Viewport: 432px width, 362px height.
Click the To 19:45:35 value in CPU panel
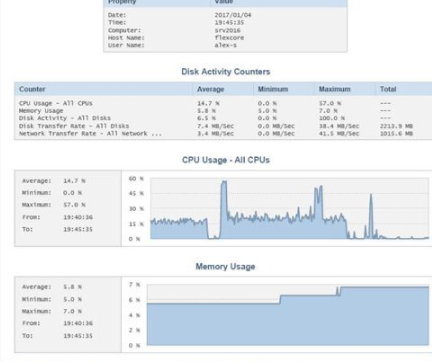coord(78,229)
